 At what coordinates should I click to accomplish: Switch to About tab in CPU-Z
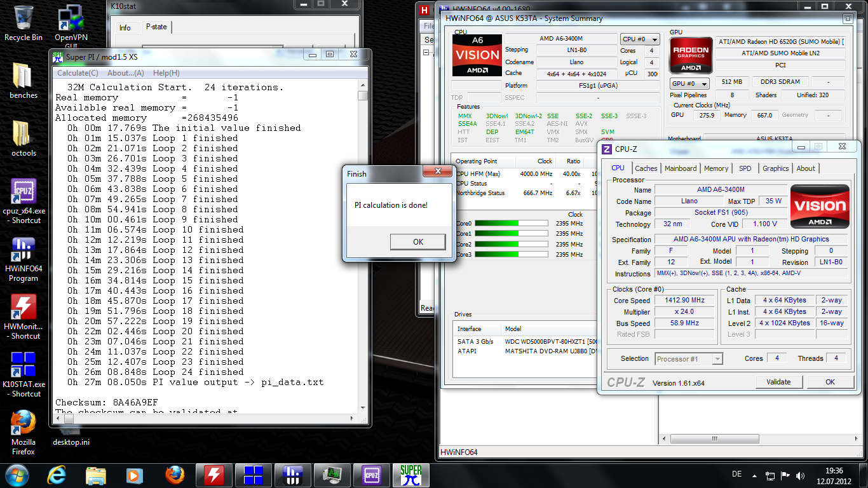click(x=806, y=168)
